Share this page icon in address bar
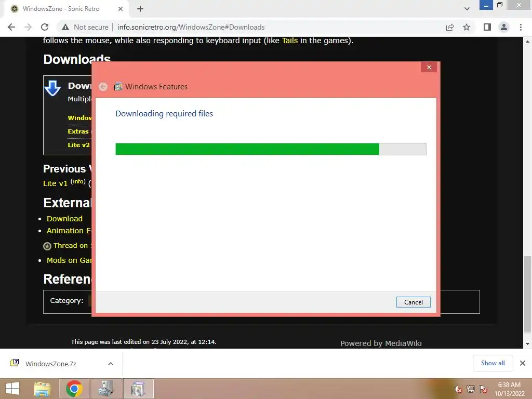The image size is (532, 399). [450, 27]
